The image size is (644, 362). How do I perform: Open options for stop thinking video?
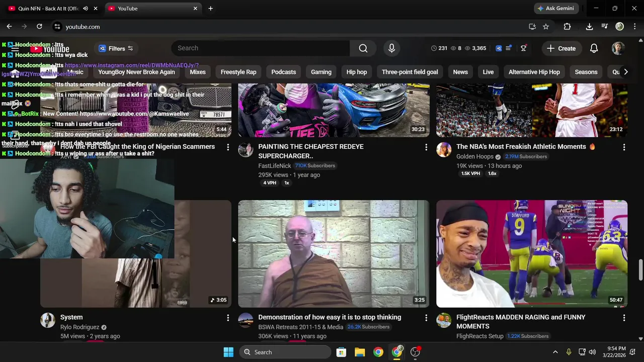click(426, 318)
